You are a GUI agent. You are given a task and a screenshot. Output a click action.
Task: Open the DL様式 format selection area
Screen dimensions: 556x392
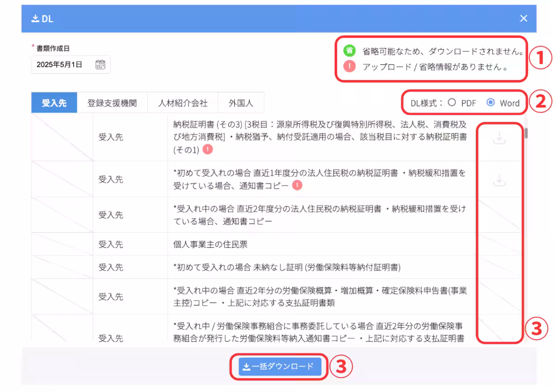click(x=464, y=103)
